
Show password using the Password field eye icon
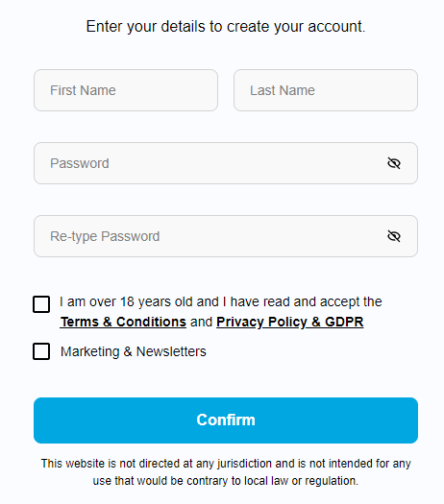394,163
